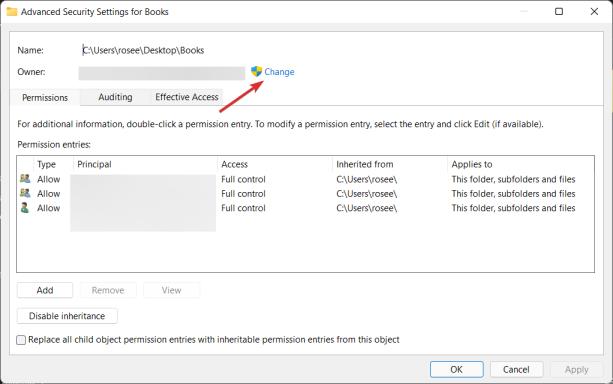613x384 pixels.
Task: Click the group icon of the second Allow entry
Action: click(x=25, y=193)
